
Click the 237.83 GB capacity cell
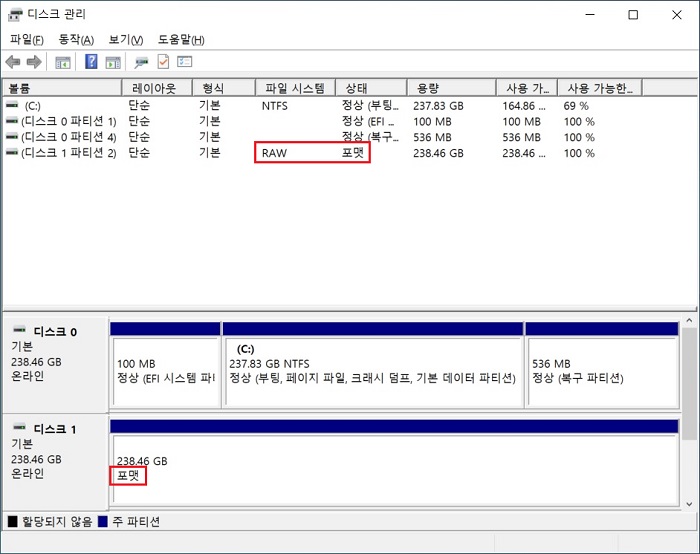pos(438,106)
